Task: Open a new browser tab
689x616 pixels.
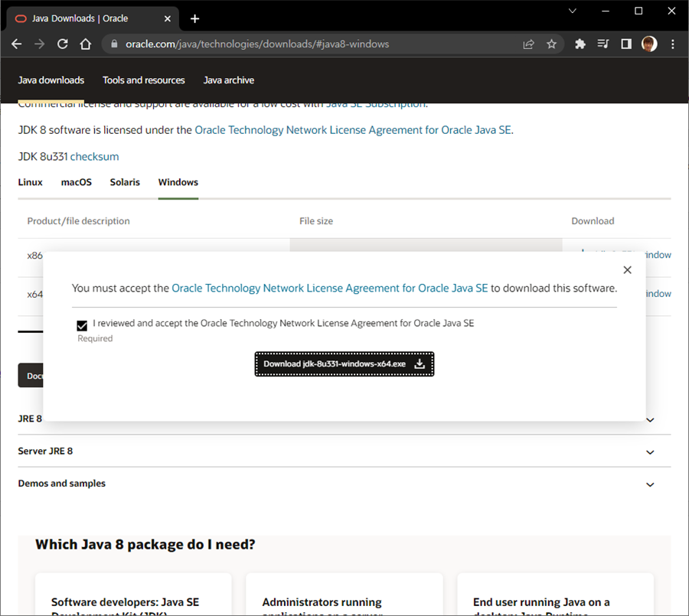Action: click(194, 18)
